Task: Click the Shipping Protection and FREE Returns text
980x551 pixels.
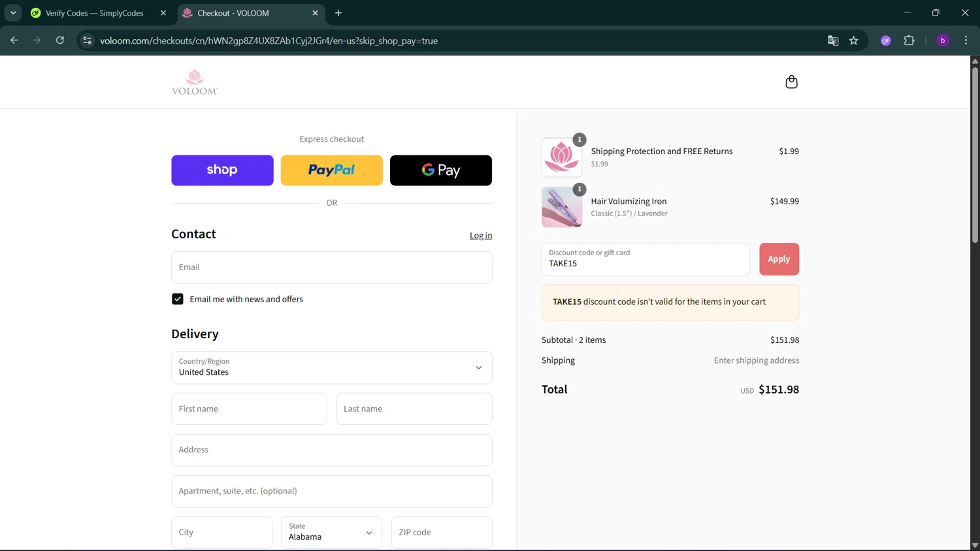Action: pos(662,151)
